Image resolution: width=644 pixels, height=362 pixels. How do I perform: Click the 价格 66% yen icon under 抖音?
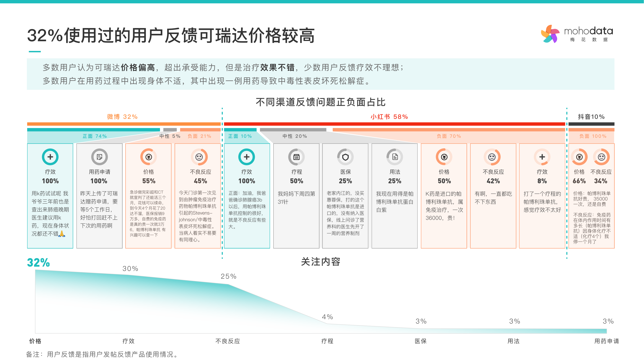pyautogui.click(x=579, y=157)
